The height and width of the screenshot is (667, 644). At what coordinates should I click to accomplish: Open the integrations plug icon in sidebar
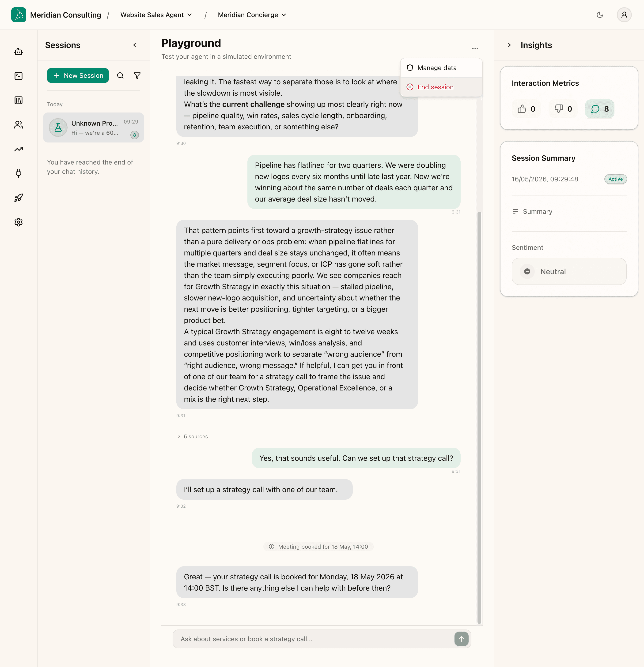(x=19, y=174)
